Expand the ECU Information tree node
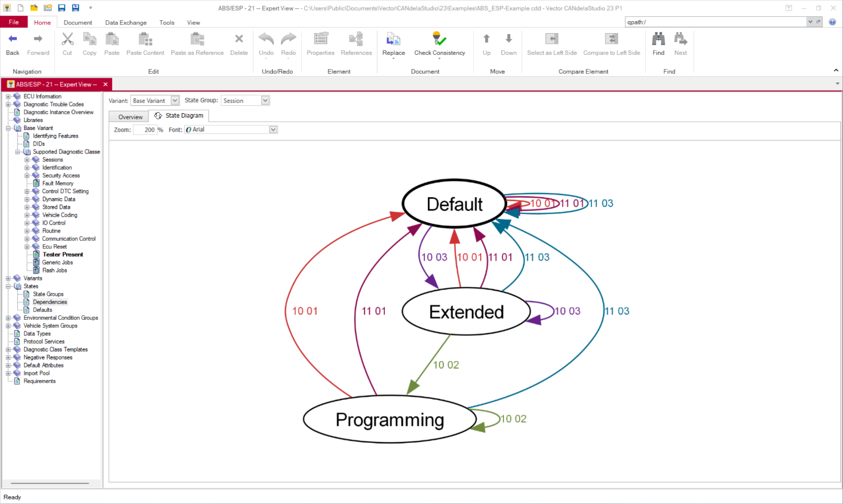Screen dimensions: 843x504 tap(8, 96)
